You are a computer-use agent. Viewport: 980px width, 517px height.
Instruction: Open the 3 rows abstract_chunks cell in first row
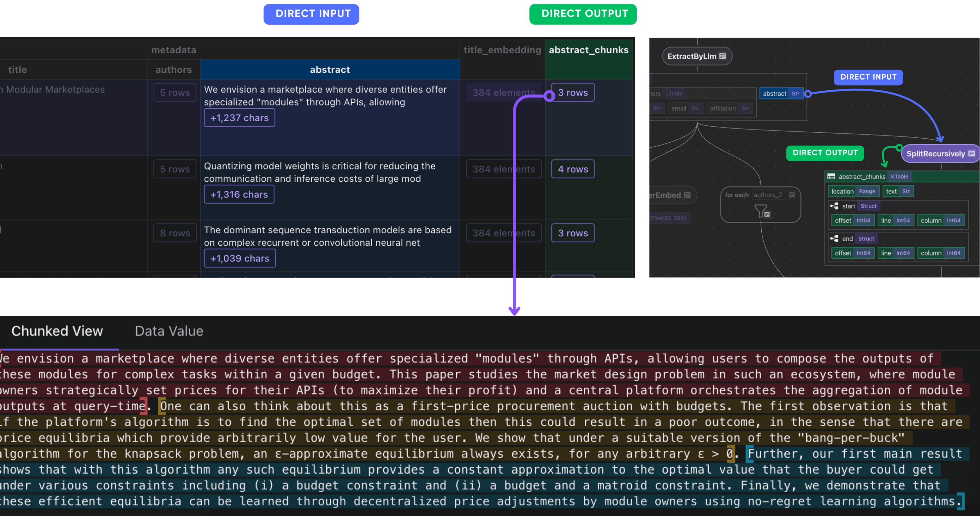(x=573, y=93)
